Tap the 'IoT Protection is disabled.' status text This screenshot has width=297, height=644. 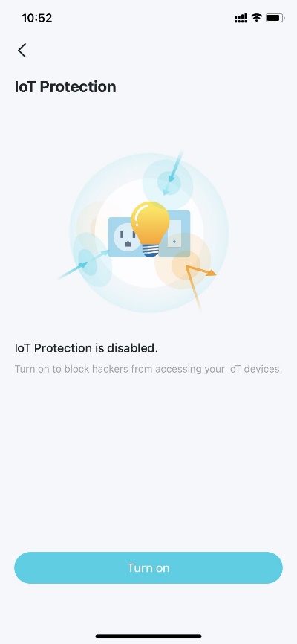(x=86, y=348)
